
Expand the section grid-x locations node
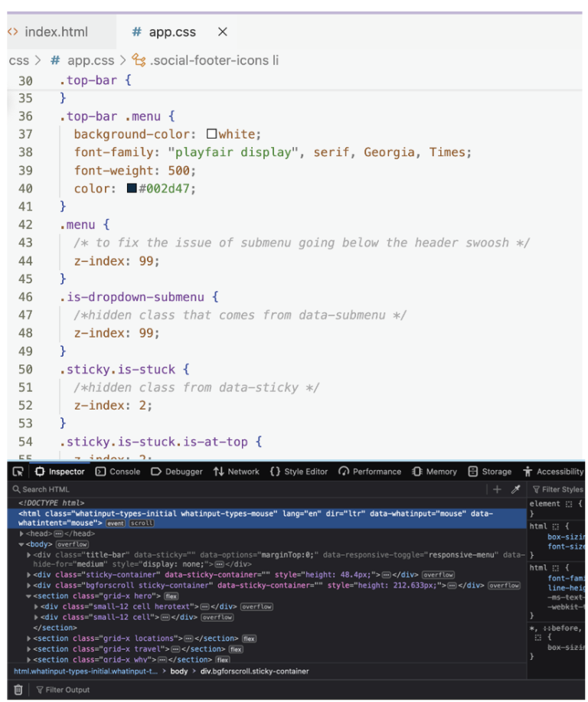click(x=29, y=638)
